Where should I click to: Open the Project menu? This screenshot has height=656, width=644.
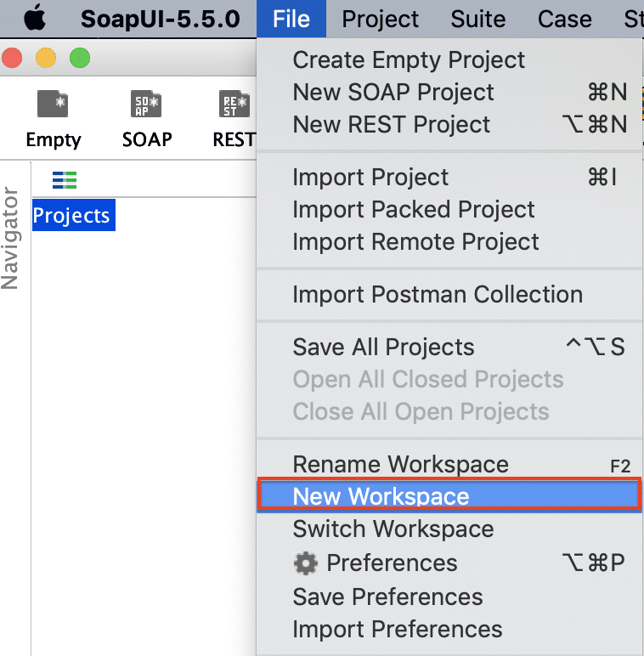(x=380, y=19)
